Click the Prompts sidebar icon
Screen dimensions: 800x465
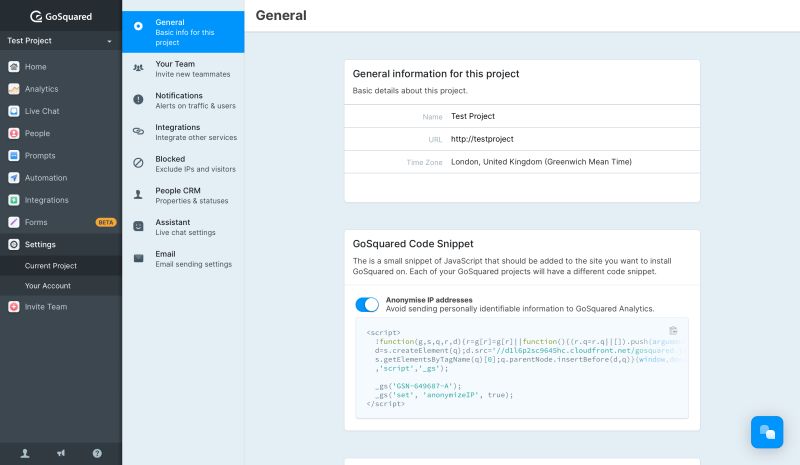(x=14, y=155)
